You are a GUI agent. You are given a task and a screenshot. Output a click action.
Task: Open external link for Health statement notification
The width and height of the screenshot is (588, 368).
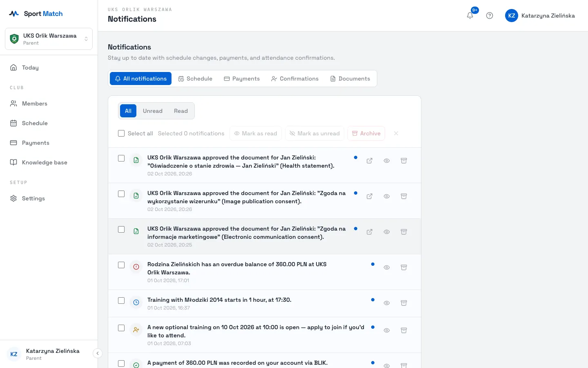coord(370,161)
